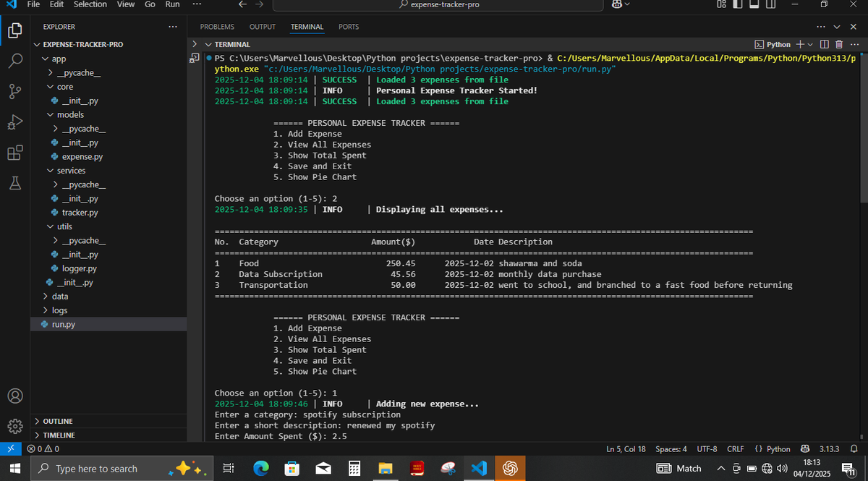Open the Run and Debug view
The width and height of the screenshot is (868, 481).
[x=15, y=122]
